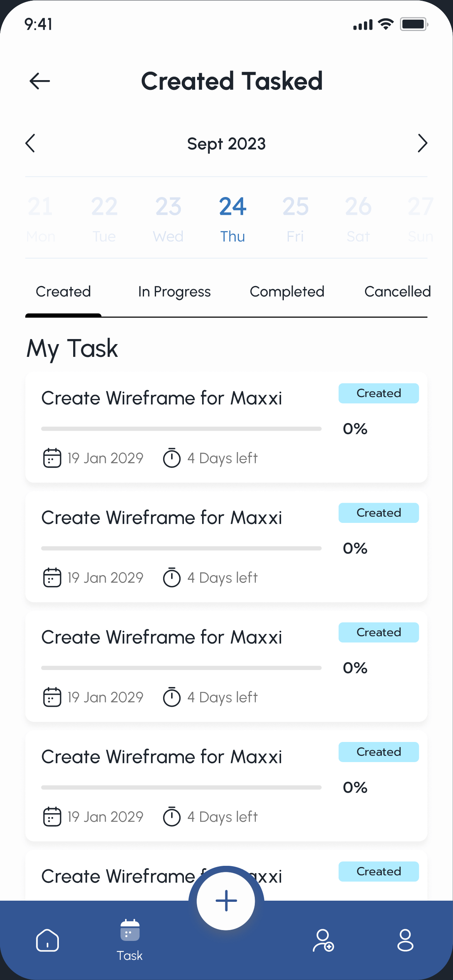Switch to In Progress tab
The image size is (453, 980).
coord(174,292)
